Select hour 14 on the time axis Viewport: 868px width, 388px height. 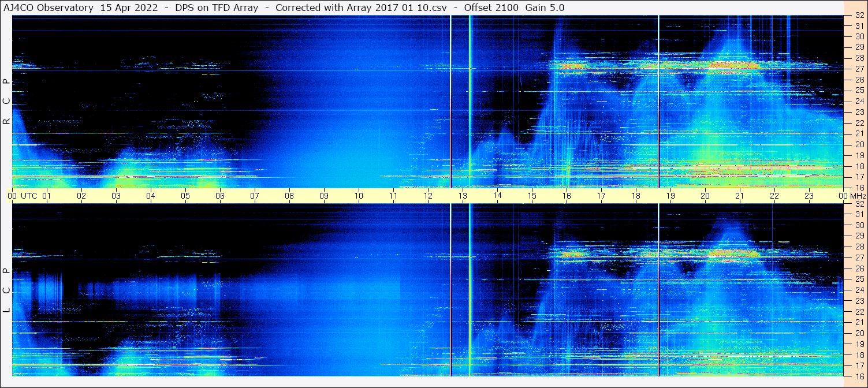(497, 196)
